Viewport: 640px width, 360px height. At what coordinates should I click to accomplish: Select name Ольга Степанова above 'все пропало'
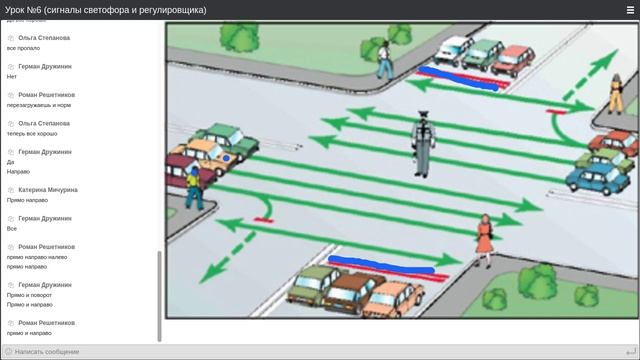coord(44,38)
